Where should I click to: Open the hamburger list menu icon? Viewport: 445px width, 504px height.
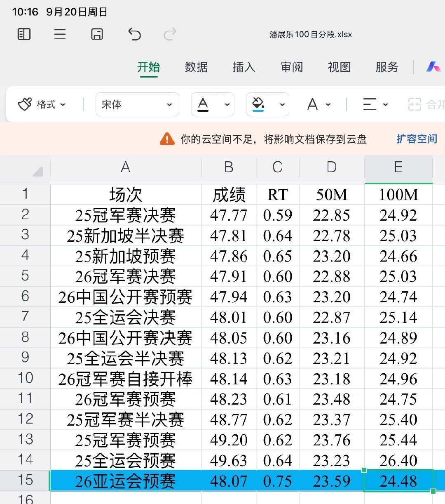[60, 34]
